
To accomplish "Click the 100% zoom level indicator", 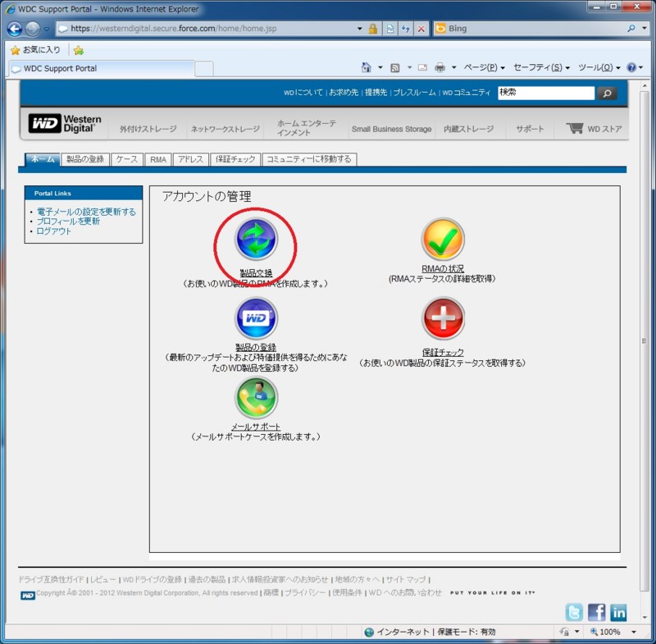I will coord(609,632).
